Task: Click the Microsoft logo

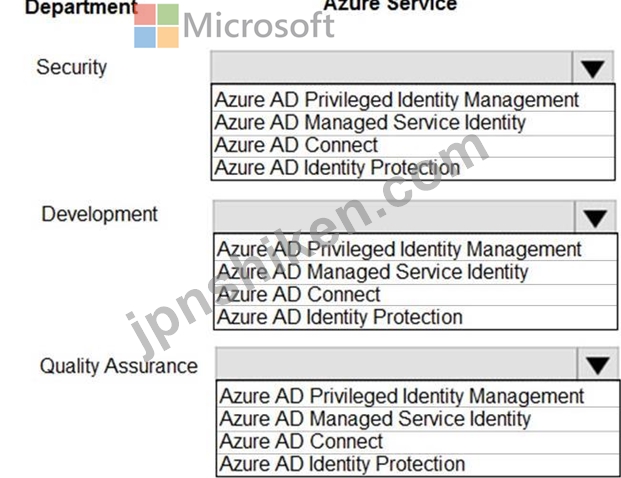Action: pyautogui.click(x=235, y=26)
